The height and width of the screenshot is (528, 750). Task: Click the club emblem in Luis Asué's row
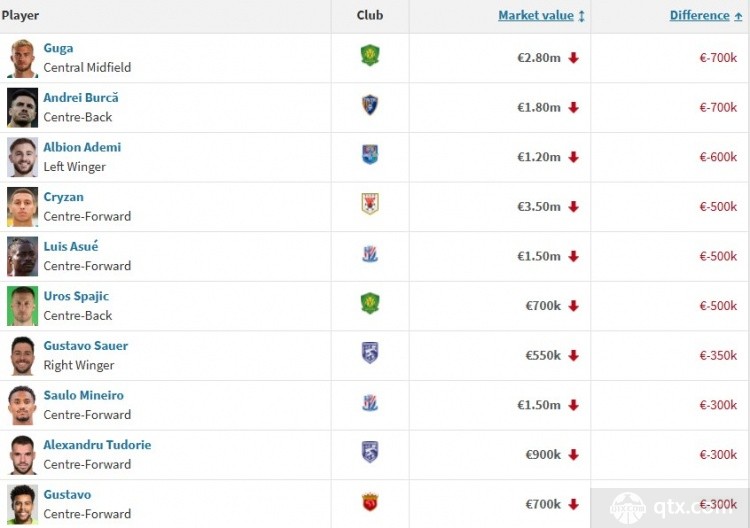coord(370,254)
